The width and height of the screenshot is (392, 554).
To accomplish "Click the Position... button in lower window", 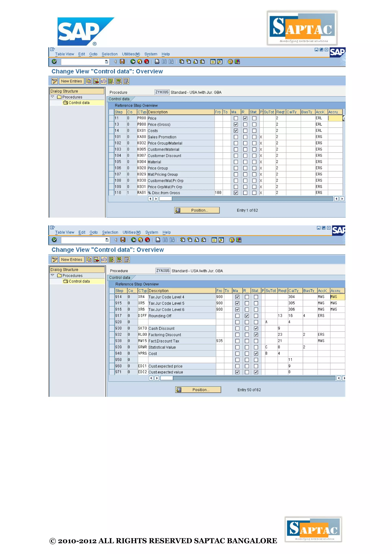I will tap(198, 390).
